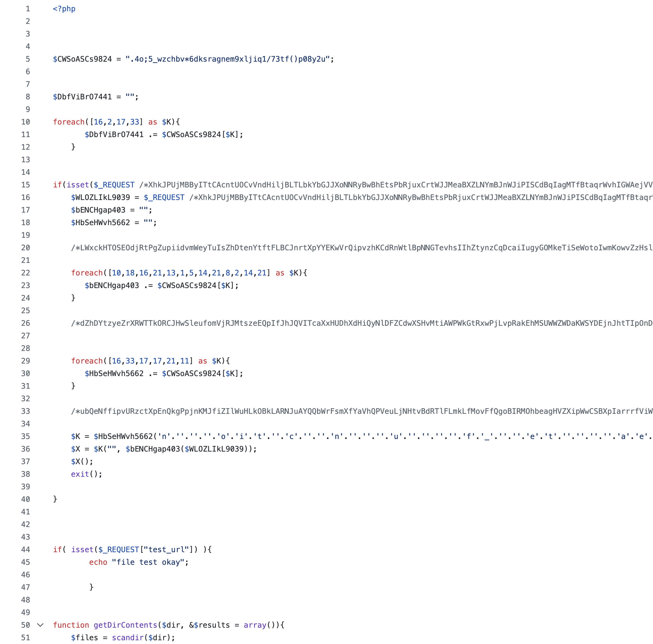The width and height of the screenshot is (653, 644).
Task: Click the $CWSoASCs9824 variable on line 5
Action: (82, 59)
